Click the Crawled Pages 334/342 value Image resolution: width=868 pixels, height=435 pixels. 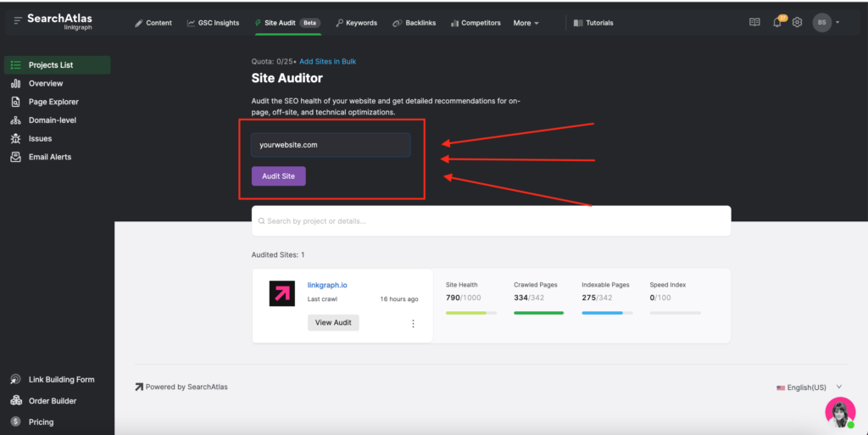529,298
